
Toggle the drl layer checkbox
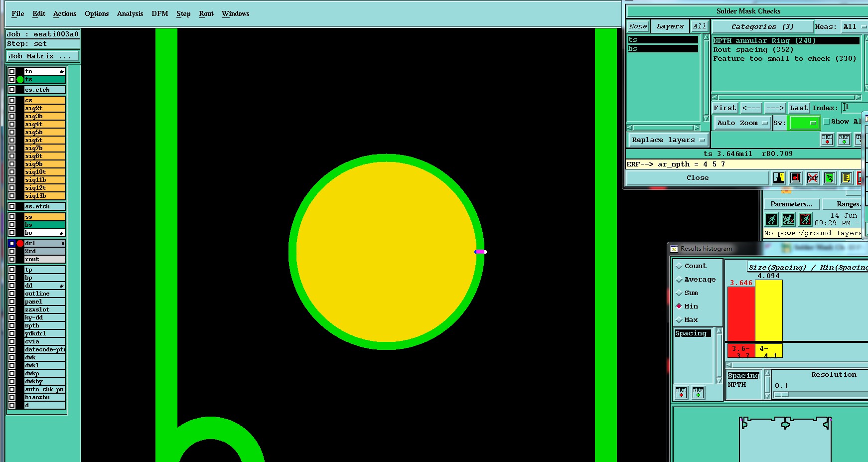pos(12,243)
